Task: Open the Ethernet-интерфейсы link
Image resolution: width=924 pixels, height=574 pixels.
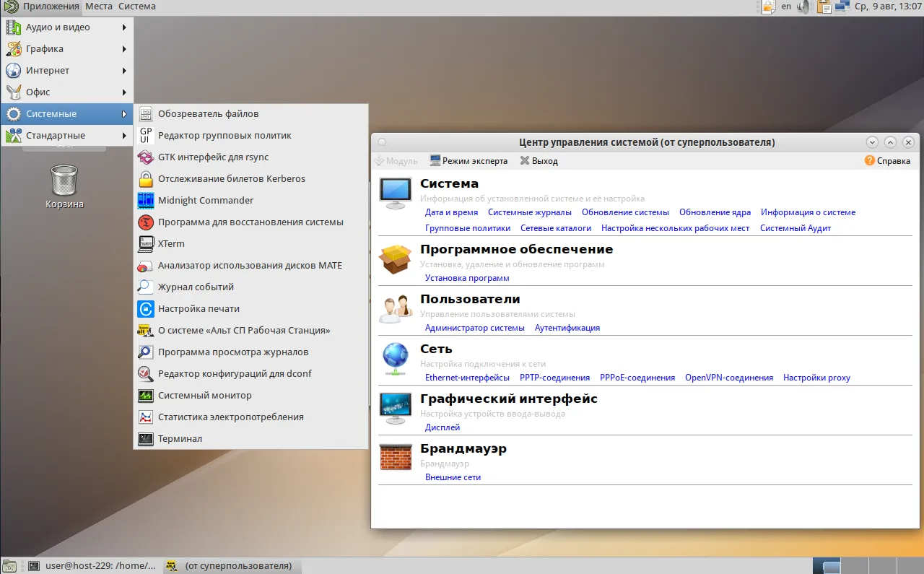Action: [467, 378]
